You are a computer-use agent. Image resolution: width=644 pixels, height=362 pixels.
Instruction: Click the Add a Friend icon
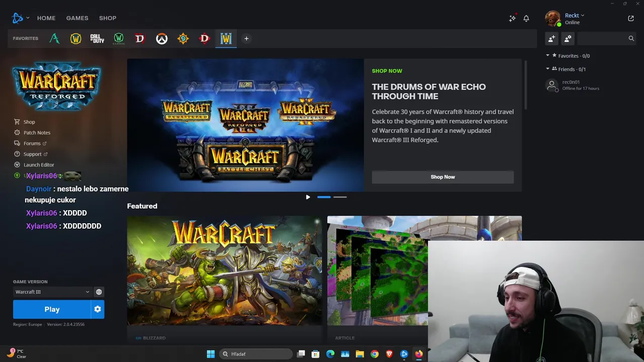tap(552, 38)
